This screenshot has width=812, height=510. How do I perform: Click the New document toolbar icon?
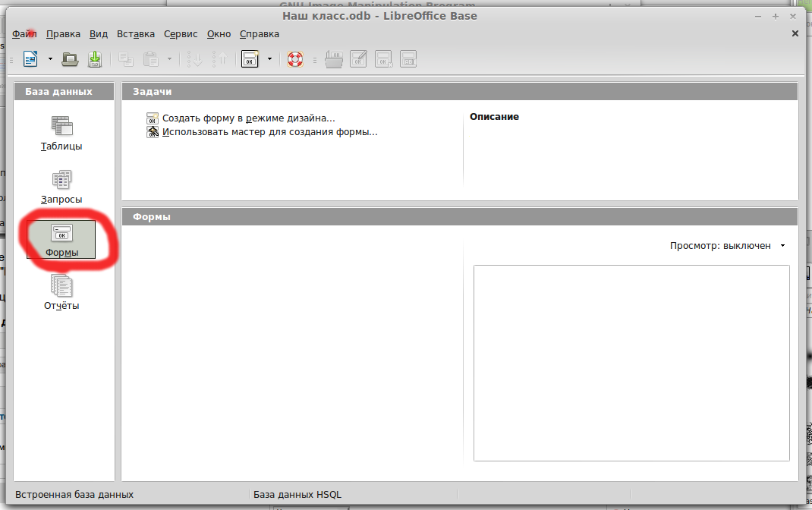point(30,59)
